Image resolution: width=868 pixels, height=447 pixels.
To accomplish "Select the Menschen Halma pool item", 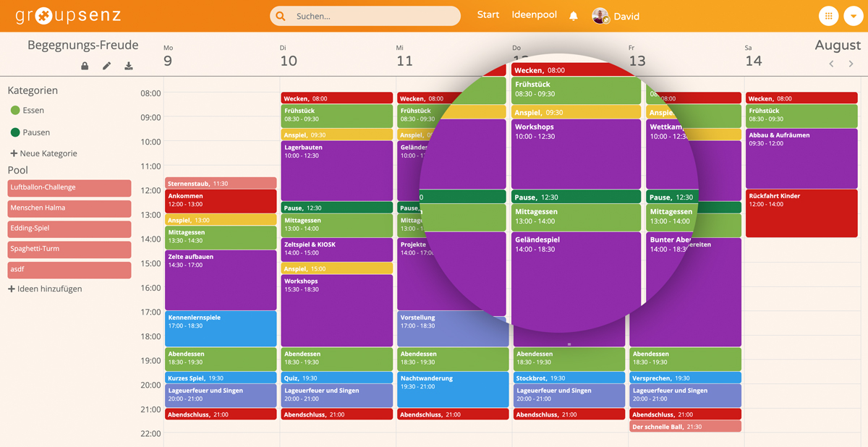I will [x=69, y=208].
